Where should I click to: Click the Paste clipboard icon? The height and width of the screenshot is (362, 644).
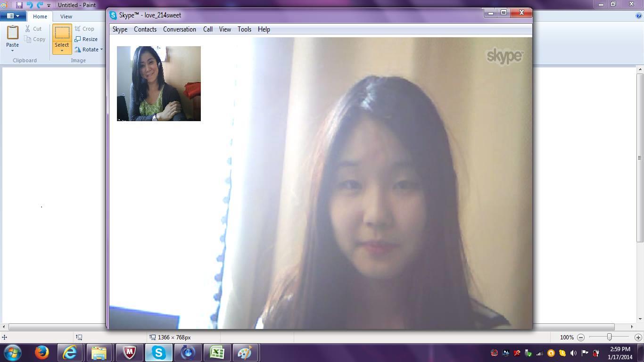pyautogui.click(x=12, y=33)
